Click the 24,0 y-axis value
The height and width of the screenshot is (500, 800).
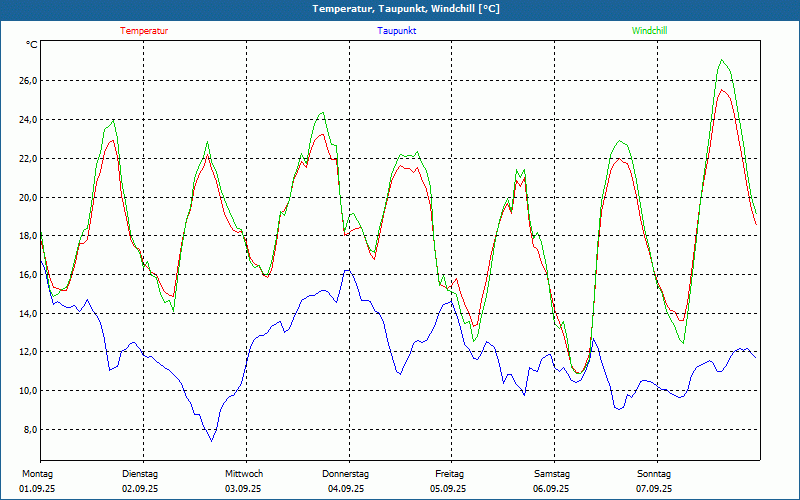click(27, 120)
